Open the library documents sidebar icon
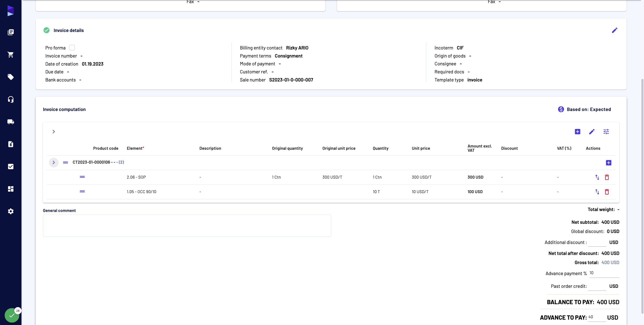This screenshot has width=644, height=325. (x=11, y=32)
